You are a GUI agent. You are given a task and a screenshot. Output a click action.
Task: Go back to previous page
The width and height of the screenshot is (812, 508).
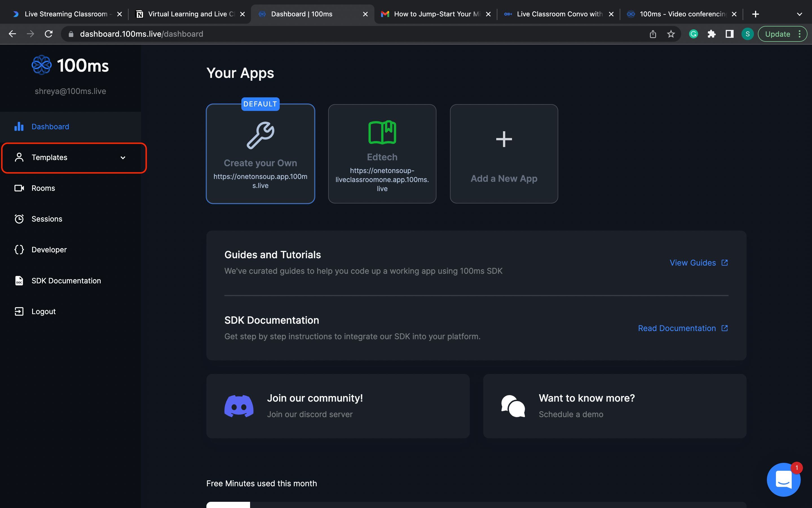[12, 34]
